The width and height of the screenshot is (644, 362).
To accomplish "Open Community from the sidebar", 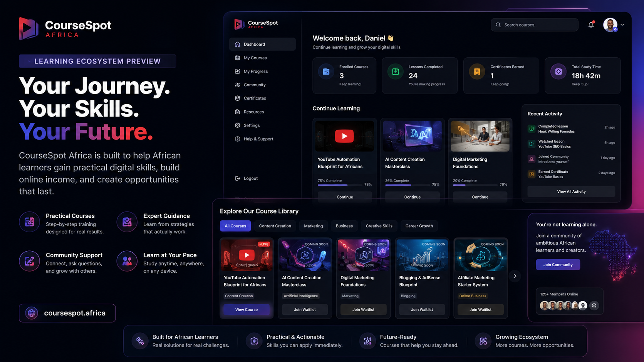I will pos(254,85).
